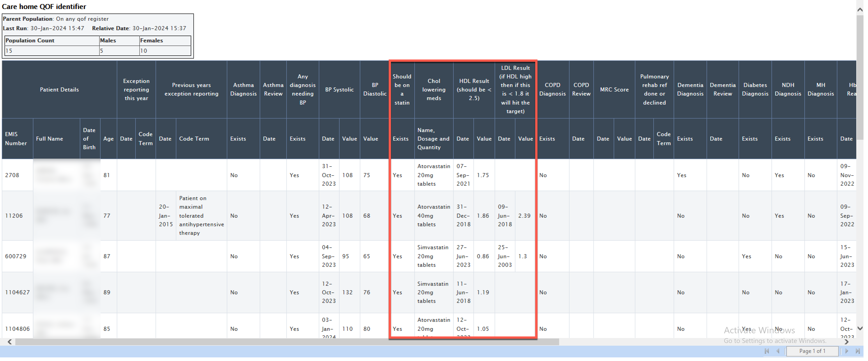Screen dimensions: 868x361
Task: Click the age 89 cell
Action: pyautogui.click(x=108, y=292)
